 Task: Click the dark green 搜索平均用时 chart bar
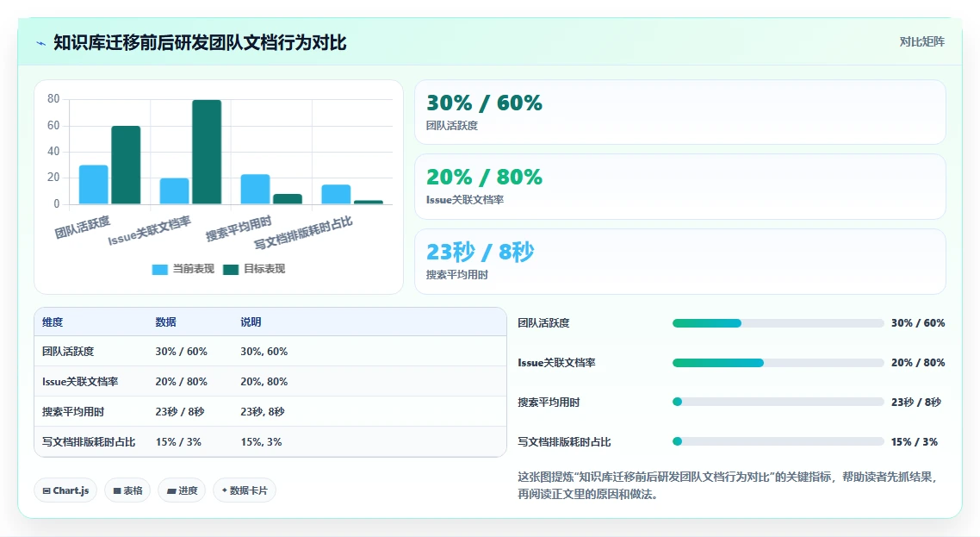click(288, 199)
